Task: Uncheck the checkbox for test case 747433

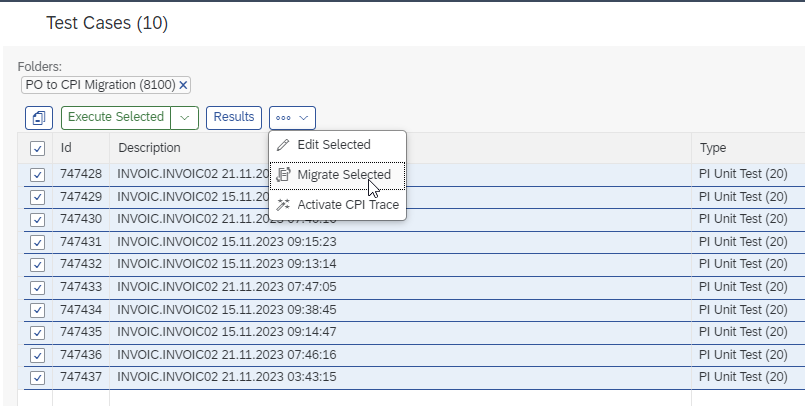Action: click(x=38, y=287)
